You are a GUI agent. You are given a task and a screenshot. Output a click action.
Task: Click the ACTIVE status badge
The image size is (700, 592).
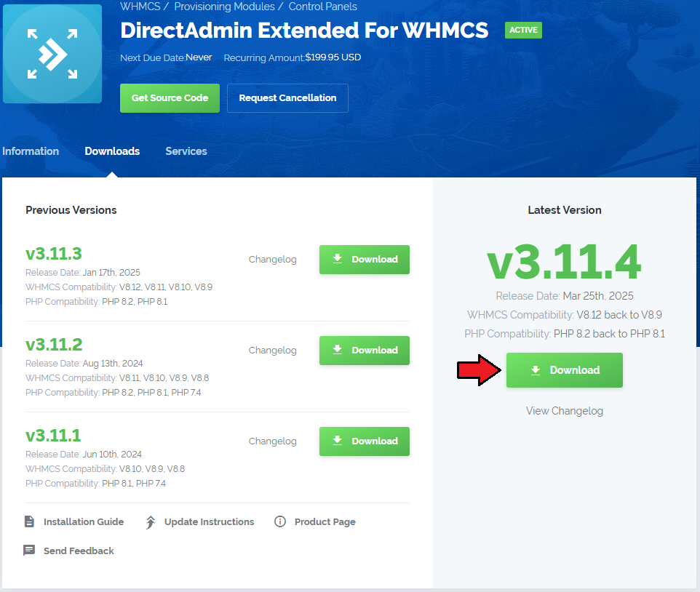[x=523, y=31]
